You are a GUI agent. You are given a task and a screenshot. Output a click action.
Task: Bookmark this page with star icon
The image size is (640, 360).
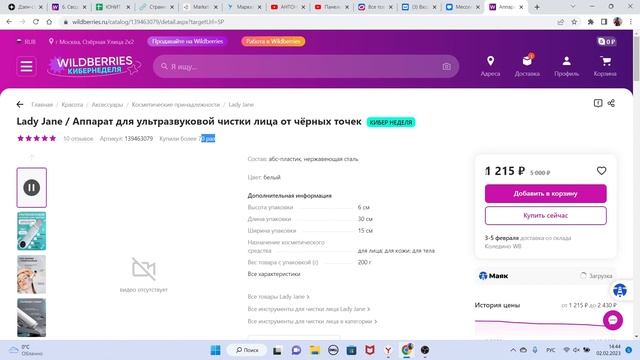coord(574,22)
